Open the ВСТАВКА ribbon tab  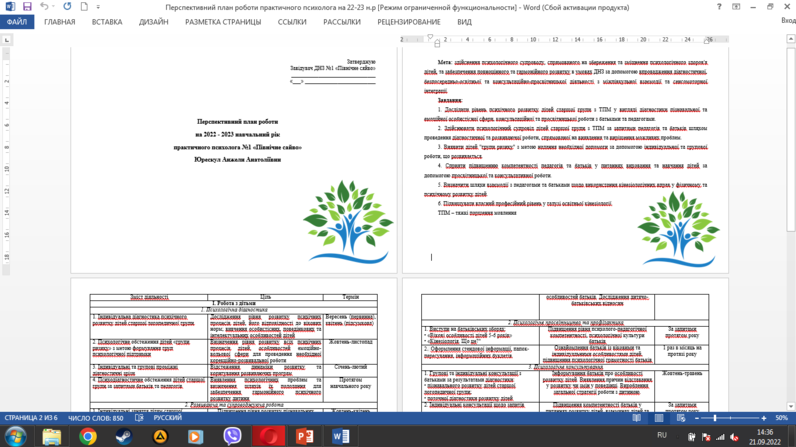107,22
